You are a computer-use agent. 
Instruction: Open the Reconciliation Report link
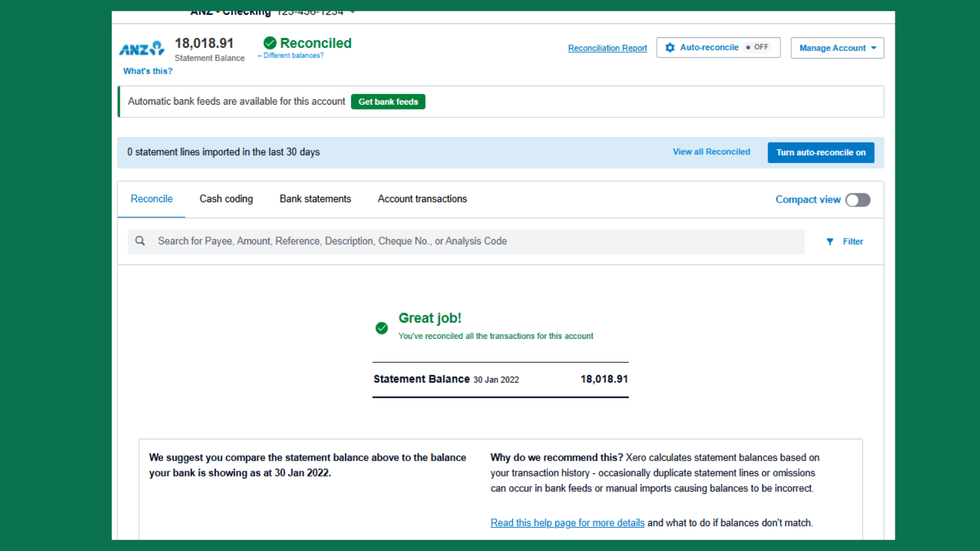coord(607,48)
